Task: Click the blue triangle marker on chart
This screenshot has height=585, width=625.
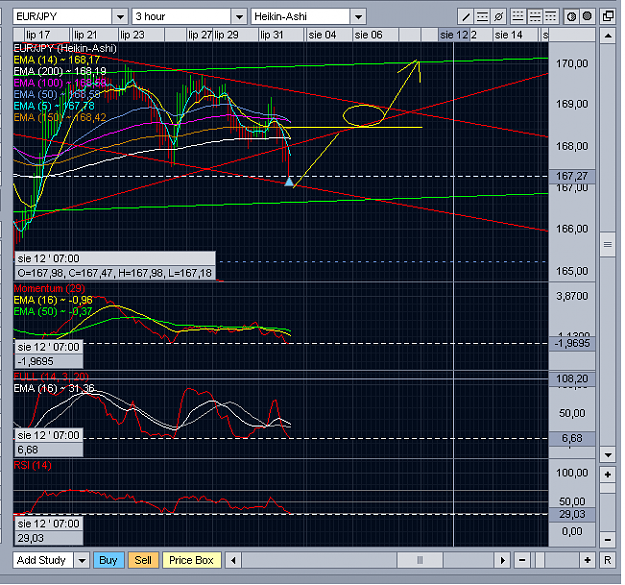Action: (289, 182)
